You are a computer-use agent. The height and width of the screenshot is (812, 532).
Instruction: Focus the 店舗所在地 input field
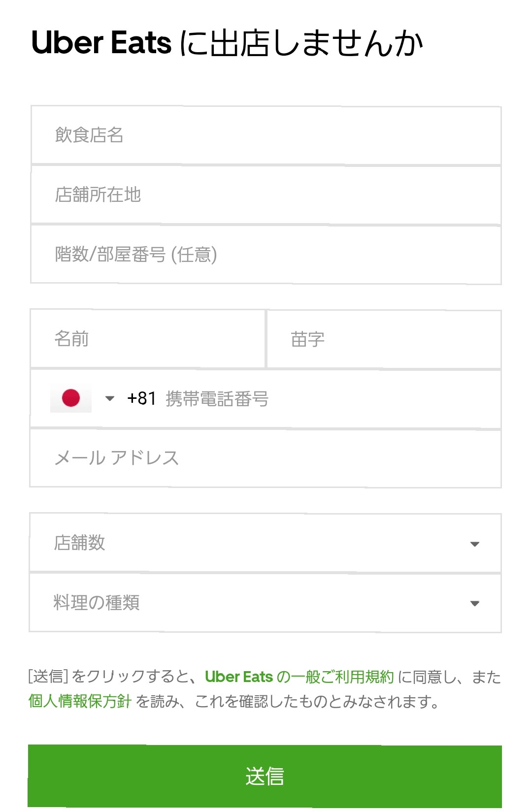(266, 195)
